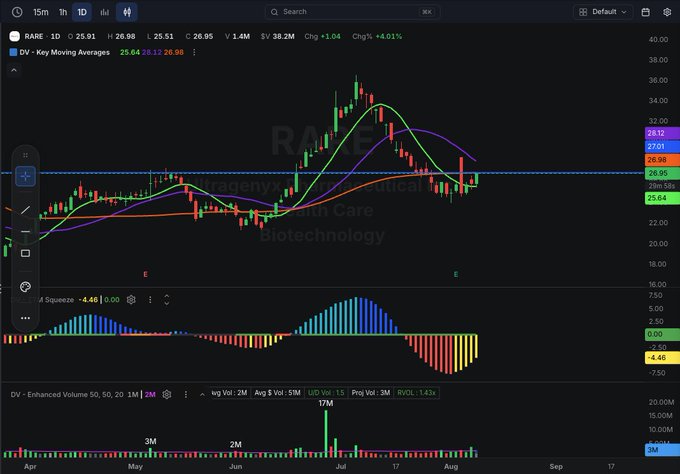Viewport: 680px width, 474px height.
Task: Open Enhanced Volume more options menu
Action: (186, 394)
